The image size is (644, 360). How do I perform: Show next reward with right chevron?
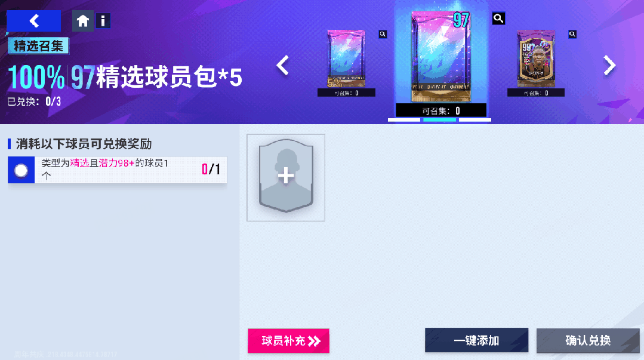[609, 65]
